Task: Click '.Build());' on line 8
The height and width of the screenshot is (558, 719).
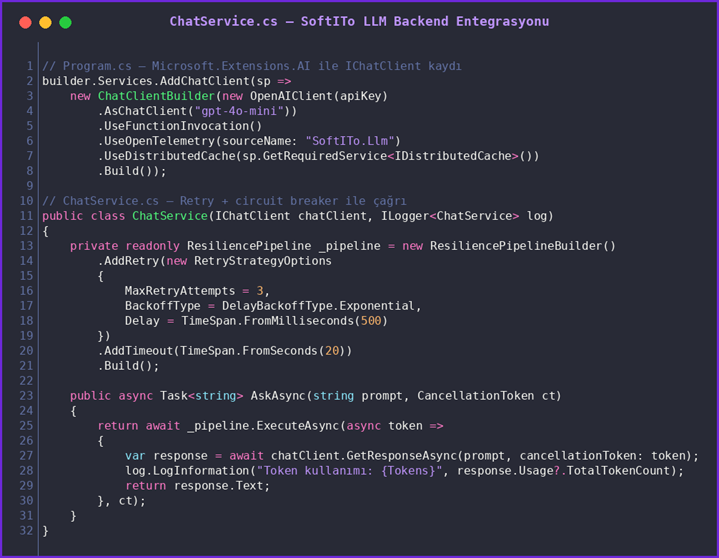Action: pos(132,171)
